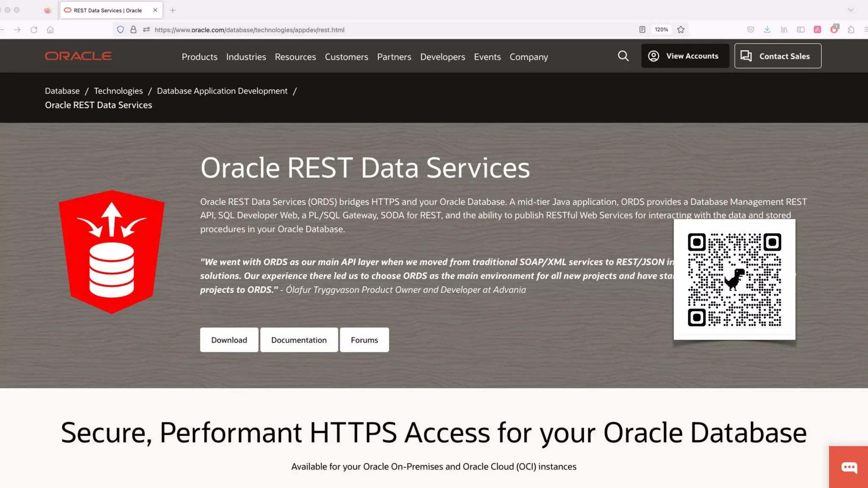This screenshot has height=488, width=868.
Task: Click the Download button
Action: coord(229,340)
